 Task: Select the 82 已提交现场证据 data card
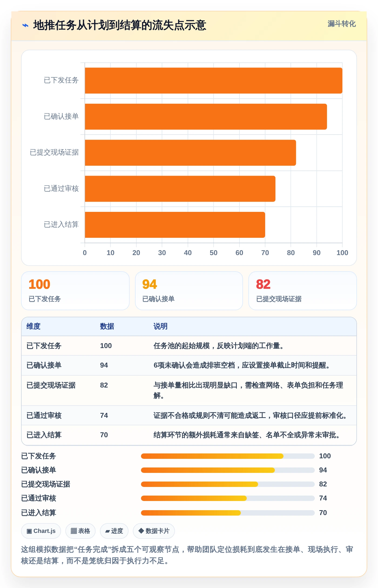coord(303,291)
